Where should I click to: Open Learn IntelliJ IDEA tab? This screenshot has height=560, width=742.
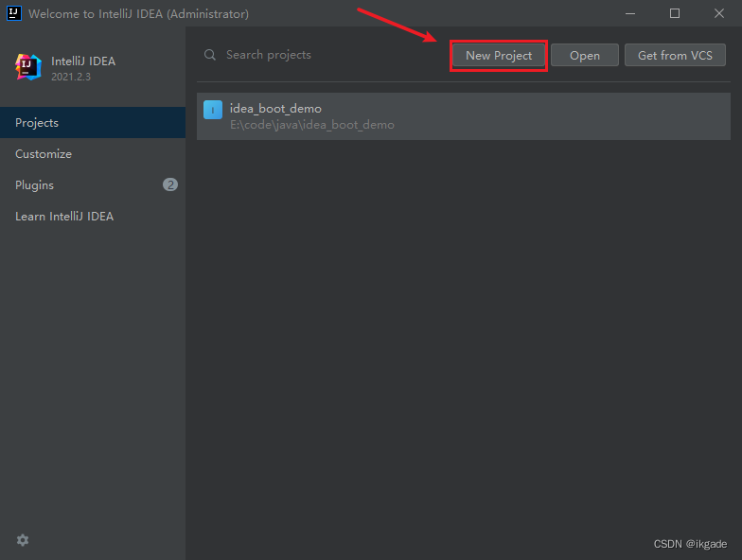pos(93,216)
